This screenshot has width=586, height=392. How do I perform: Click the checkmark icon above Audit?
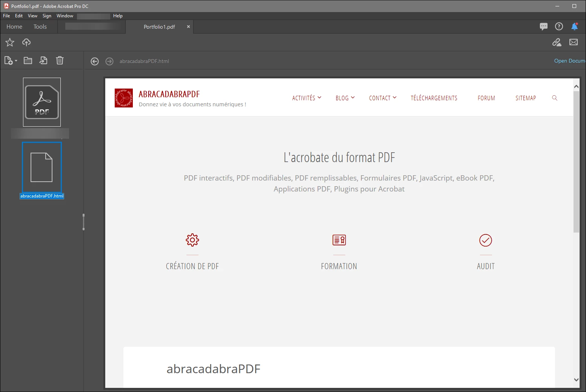[x=486, y=240]
